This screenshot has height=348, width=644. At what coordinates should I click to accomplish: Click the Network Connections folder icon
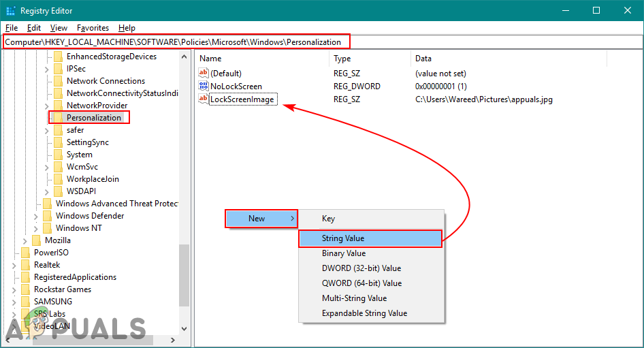59,81
